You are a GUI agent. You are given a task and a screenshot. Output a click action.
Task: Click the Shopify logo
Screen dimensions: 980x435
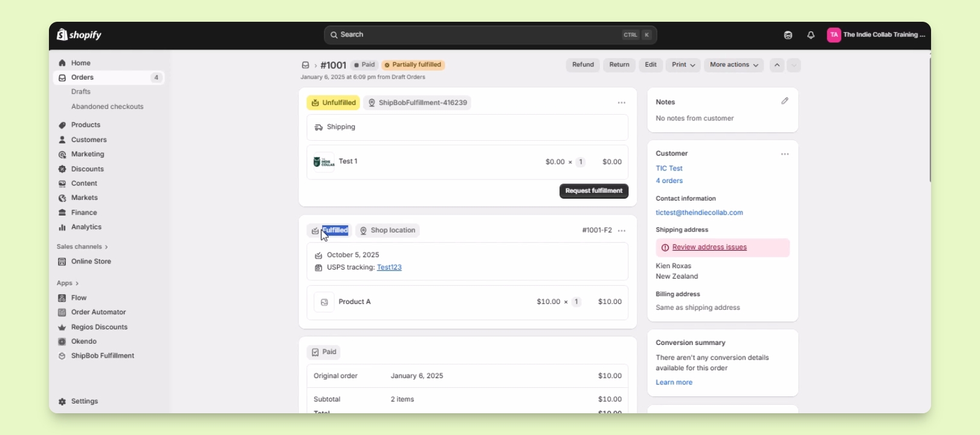click(79, 35)
